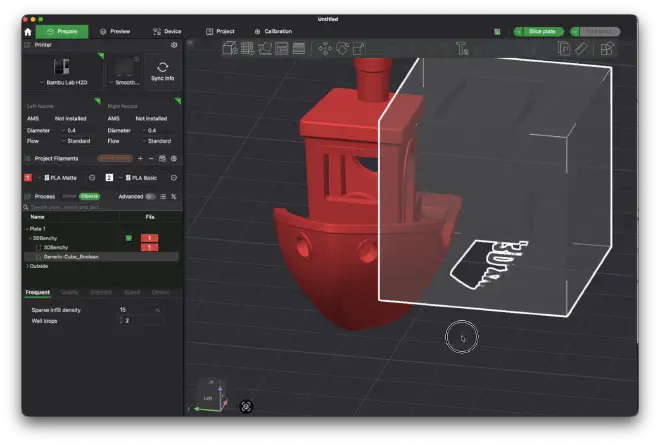Select the Scale tool icon
The width and height of the screenshot is (660, 445).
359,48
